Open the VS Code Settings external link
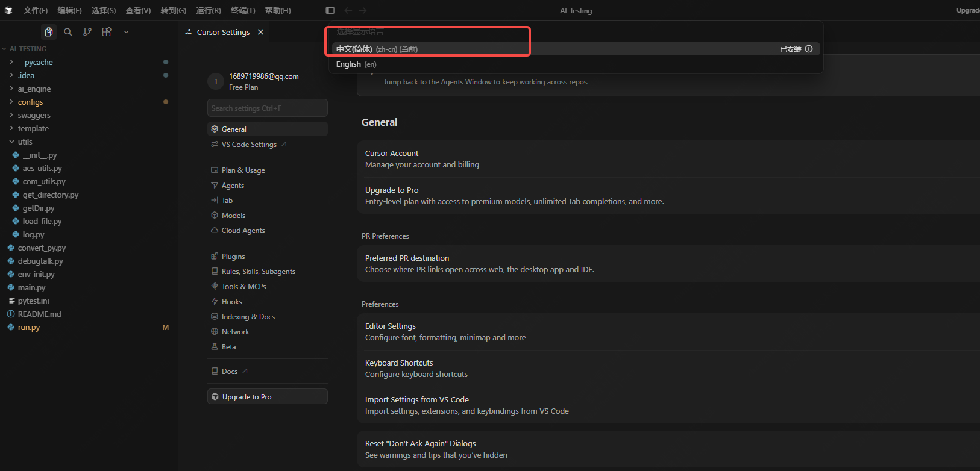Screen dimensions: 980x471 [268, 145]
